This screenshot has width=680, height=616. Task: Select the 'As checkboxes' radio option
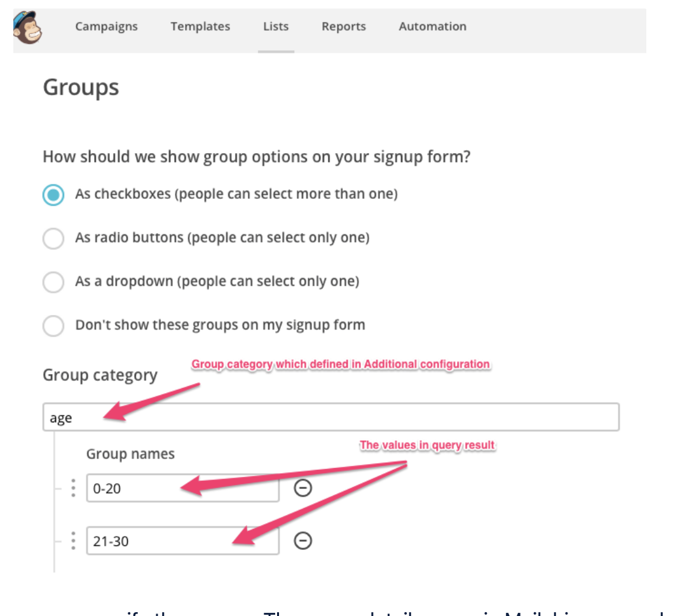(53, 195)
